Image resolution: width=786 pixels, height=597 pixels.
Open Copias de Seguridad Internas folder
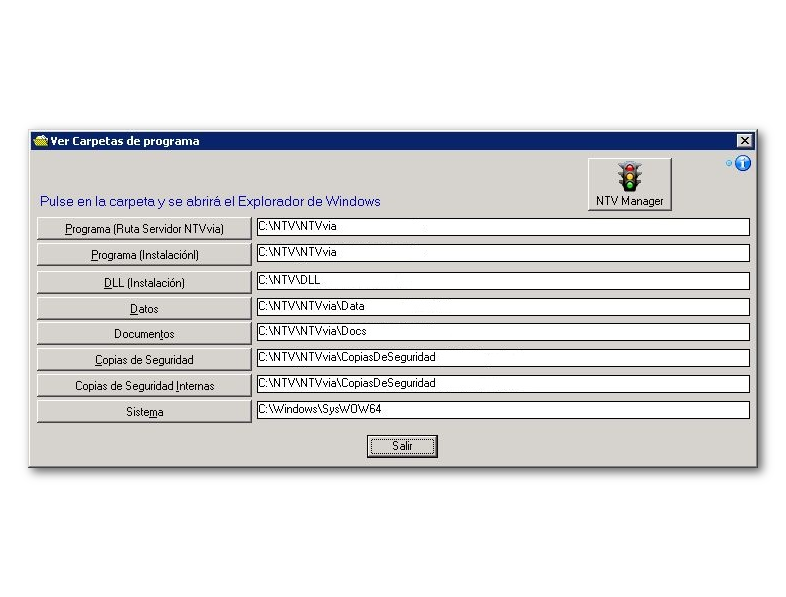pos(144,385)
